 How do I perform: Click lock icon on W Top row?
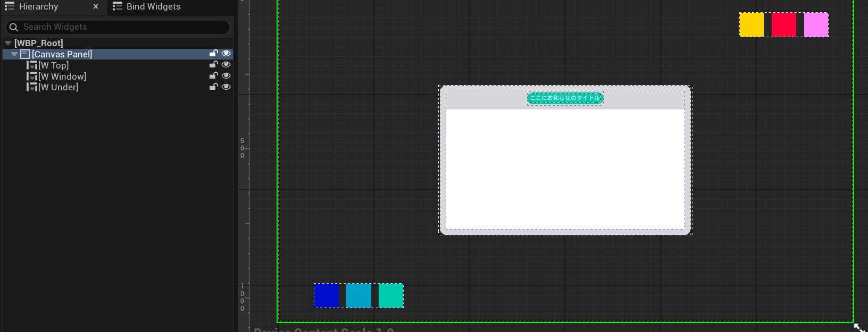(213, 65)
